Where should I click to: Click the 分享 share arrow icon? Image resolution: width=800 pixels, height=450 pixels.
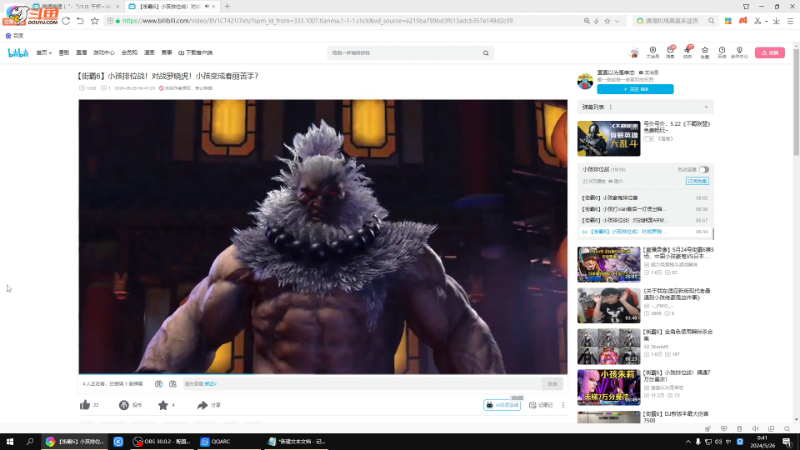(x=202, y=405)
